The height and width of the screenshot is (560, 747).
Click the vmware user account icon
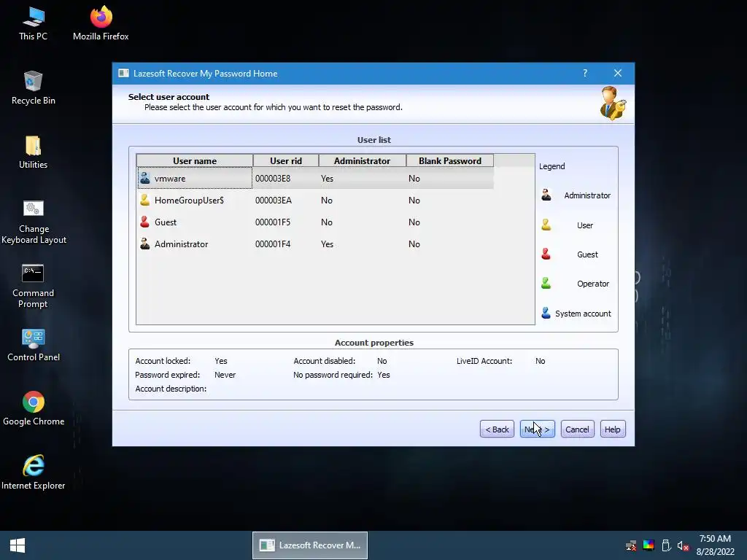pos(145,178)
